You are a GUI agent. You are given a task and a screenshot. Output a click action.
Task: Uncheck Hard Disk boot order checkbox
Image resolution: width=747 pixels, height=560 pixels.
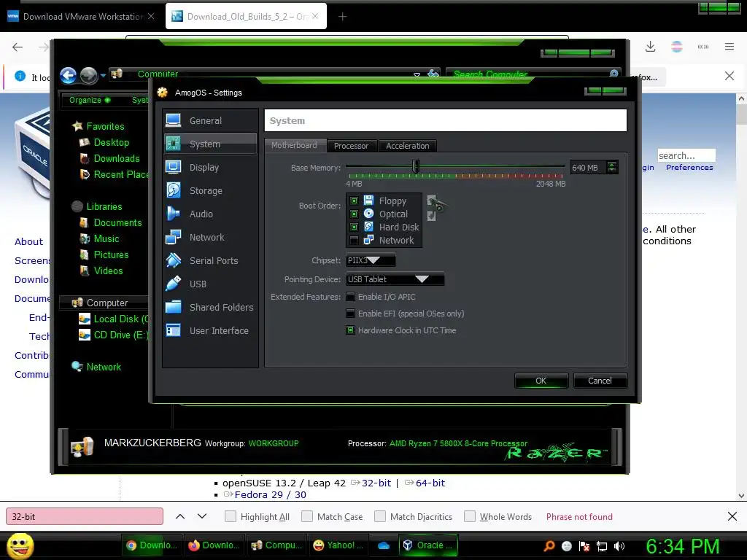[x=354, y=227]
